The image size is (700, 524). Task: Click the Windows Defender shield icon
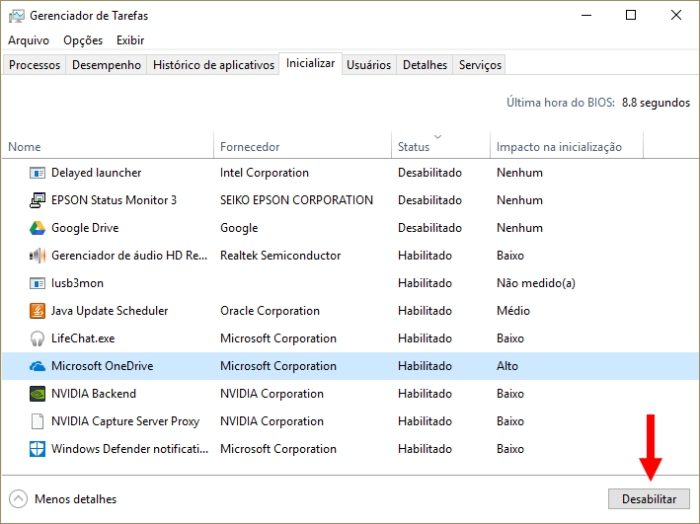(37, 449)
